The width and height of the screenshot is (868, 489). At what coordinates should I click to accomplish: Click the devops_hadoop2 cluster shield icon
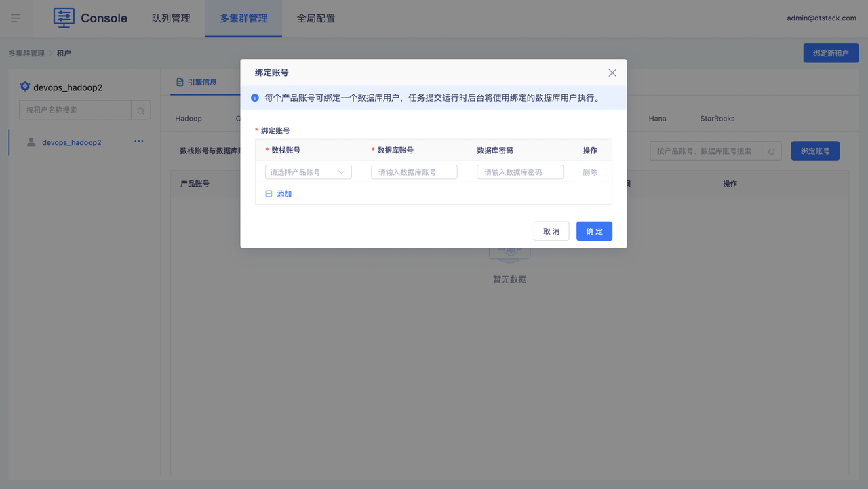pyautogui.click(x=25, y=87)
